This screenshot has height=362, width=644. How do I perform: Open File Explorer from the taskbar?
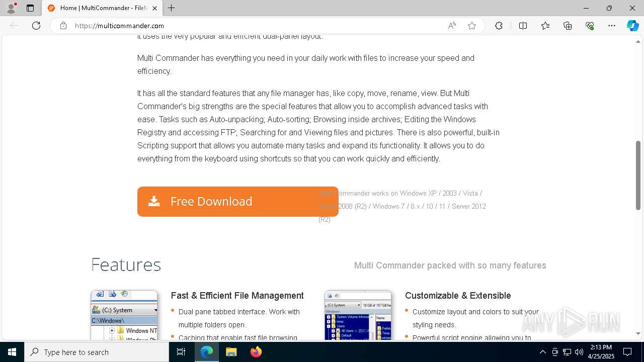[x=231, y=352]
